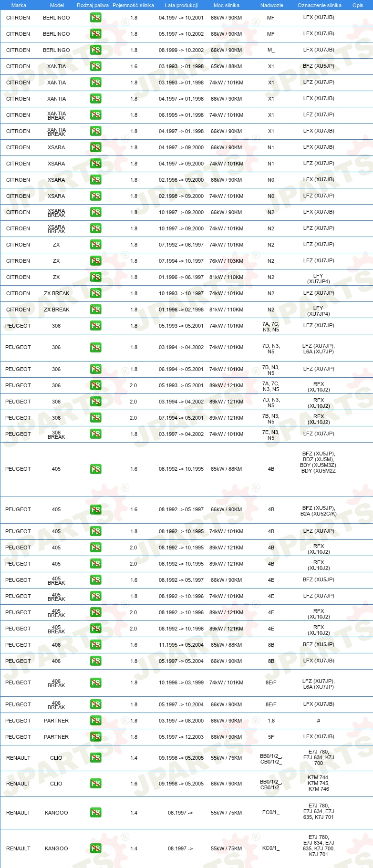
Task: Click petrol icon in Xantia Break 06.1995 row
Action: [x=95, y=115]
